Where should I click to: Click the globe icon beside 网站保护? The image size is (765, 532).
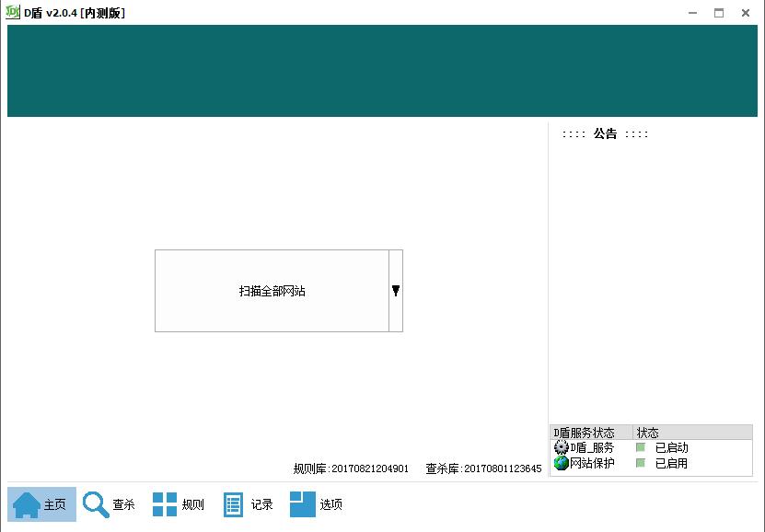[561, 463]
